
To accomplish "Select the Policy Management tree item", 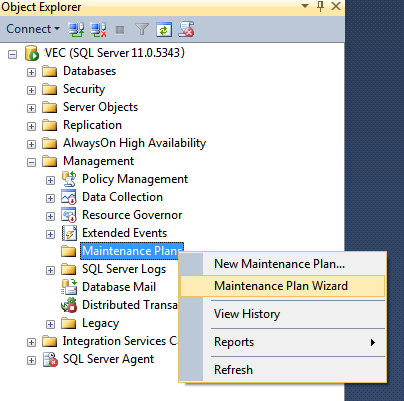I will point(135,179).
